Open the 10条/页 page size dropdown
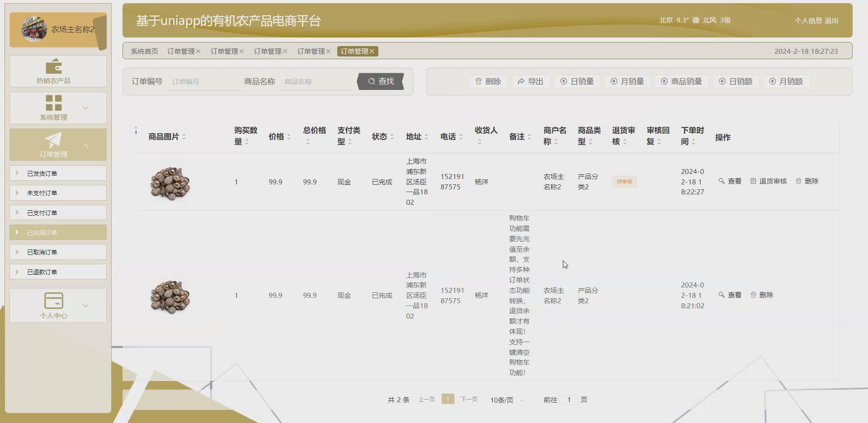 point(507,400)
